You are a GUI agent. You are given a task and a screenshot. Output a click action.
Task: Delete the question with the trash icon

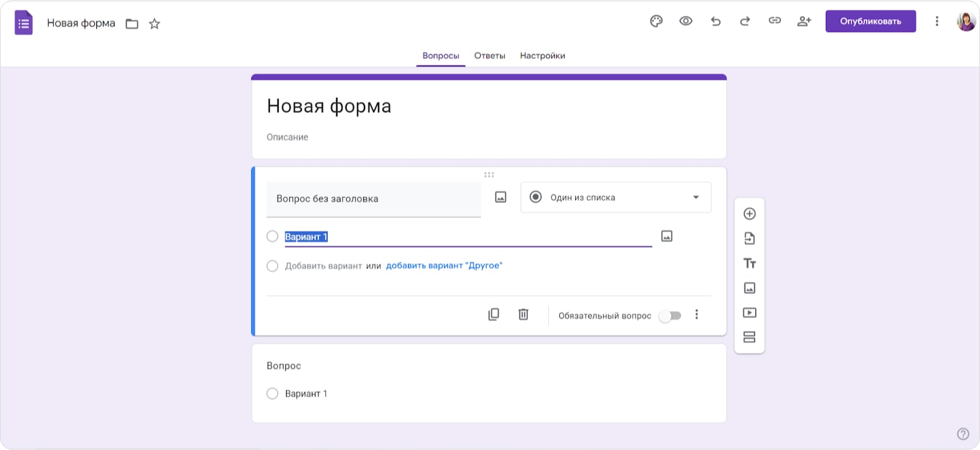tap(523, 314)
